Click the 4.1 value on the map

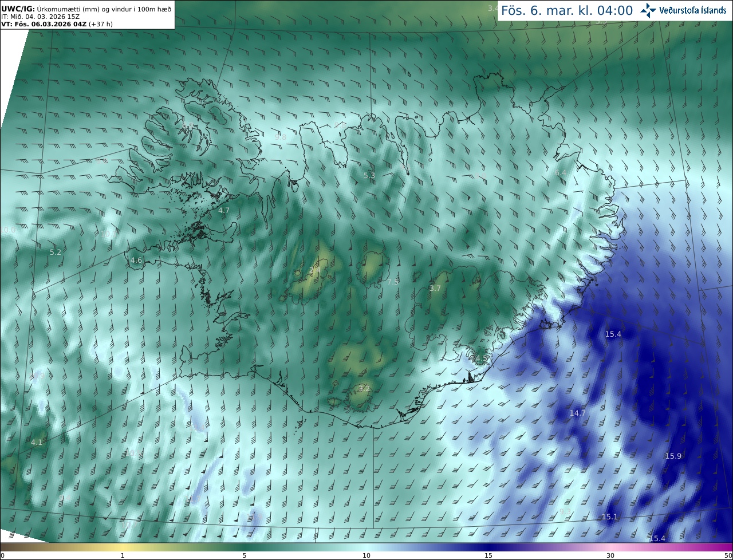pos(37,442)
